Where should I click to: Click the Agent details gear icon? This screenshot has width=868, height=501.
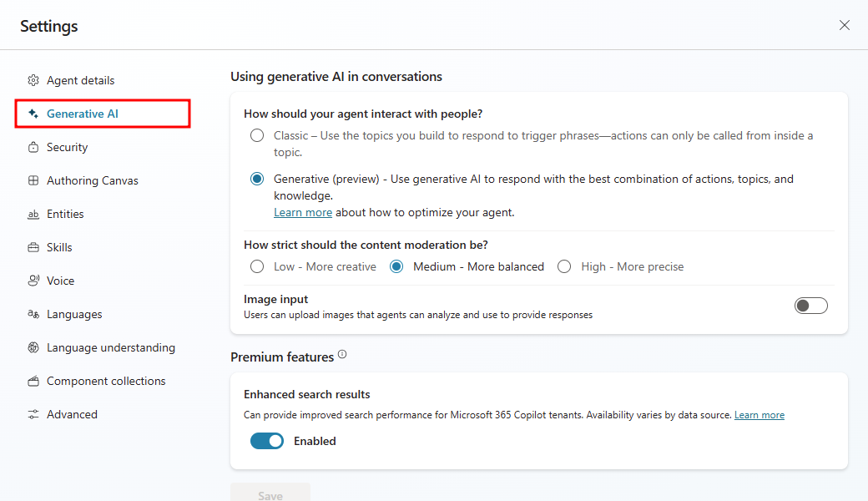[33, 80]
